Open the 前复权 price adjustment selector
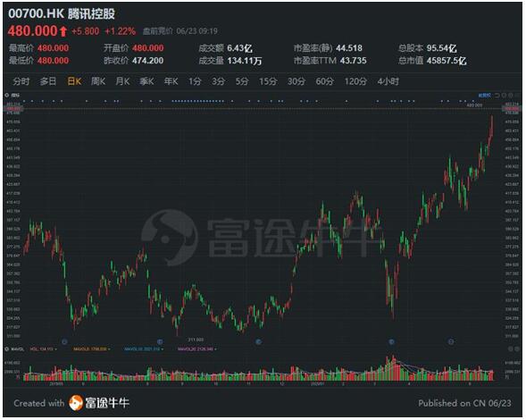 click(x=484, y=96)
